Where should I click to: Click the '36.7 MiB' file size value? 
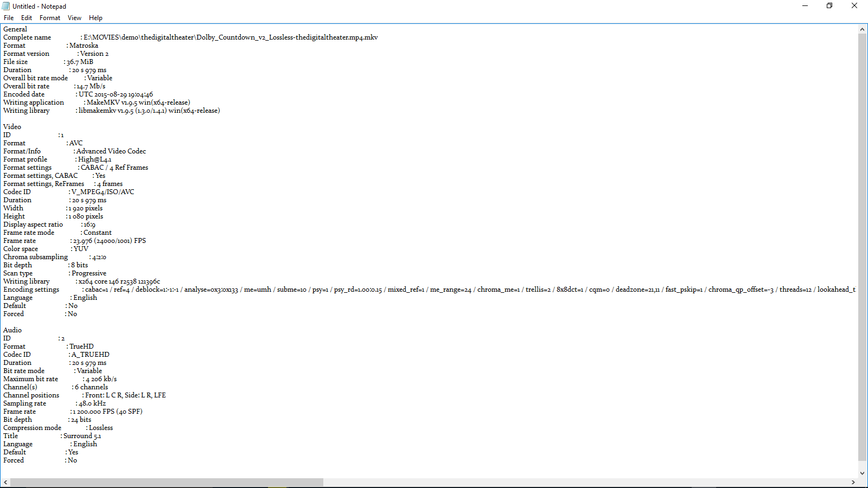[80, 62]
